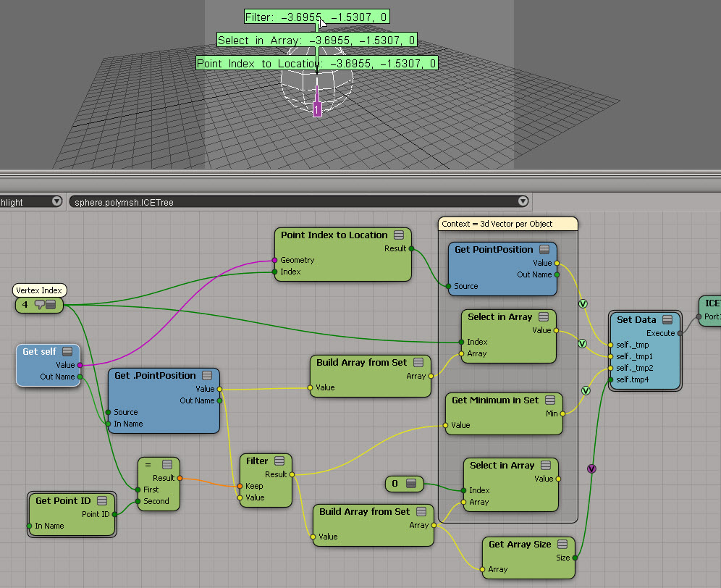Screen dimensions: 721x588
Task: Open the Point Index to Location node properties icon
Action: pyautogui.click(x=399, y=235)
